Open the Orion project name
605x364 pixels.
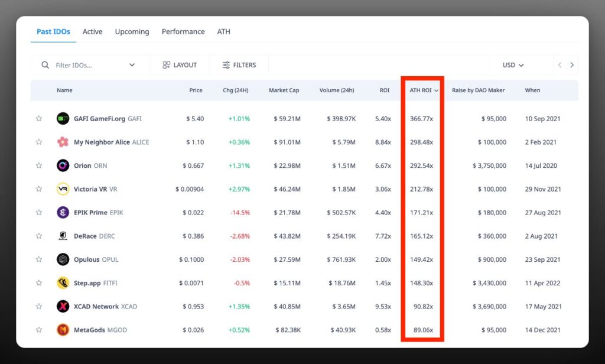pyautogui.click(x=83, y=165)
